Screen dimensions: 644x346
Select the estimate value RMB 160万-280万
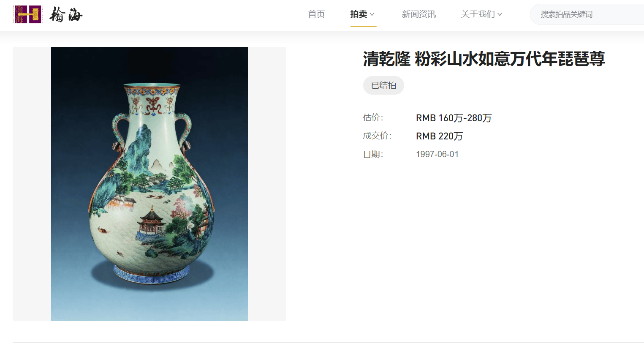[x=454, y=118]
